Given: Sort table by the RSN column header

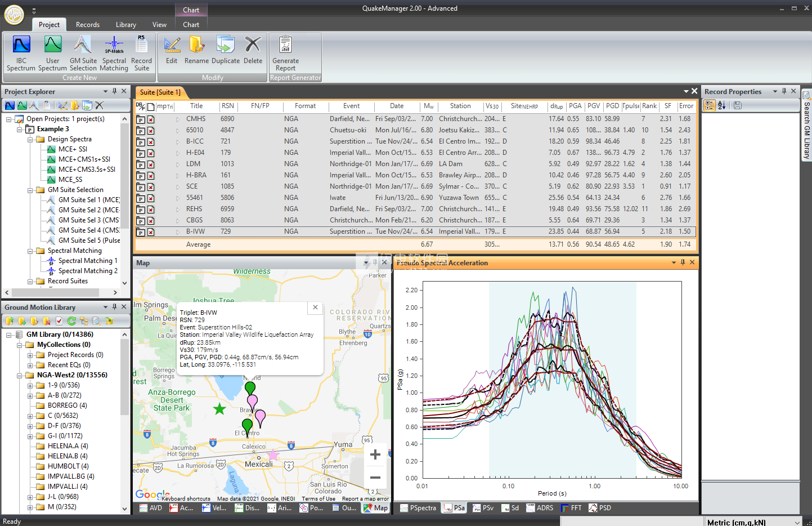Looking at the screenshot, I should [227, 106].
